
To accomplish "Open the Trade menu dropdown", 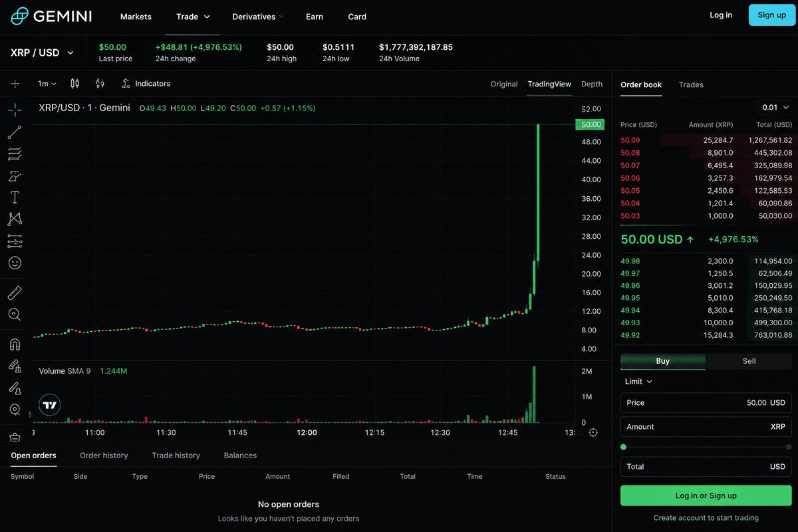I will coord(193,17).
